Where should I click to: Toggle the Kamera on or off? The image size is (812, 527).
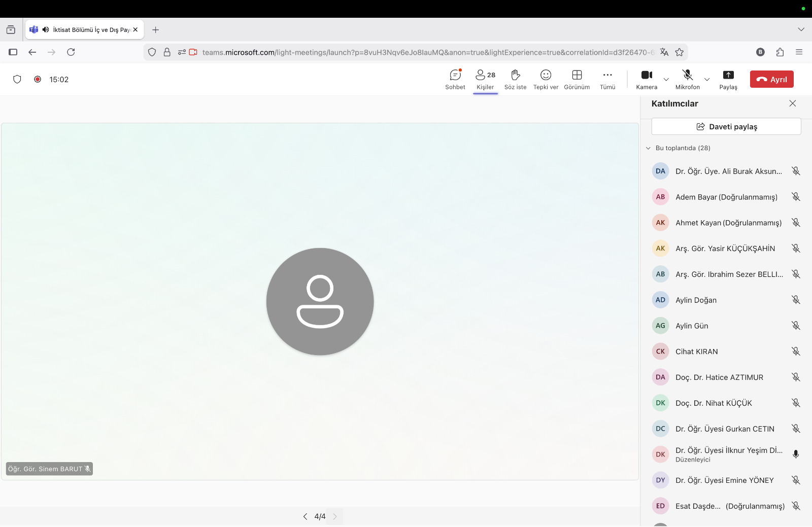click(646, 79)
